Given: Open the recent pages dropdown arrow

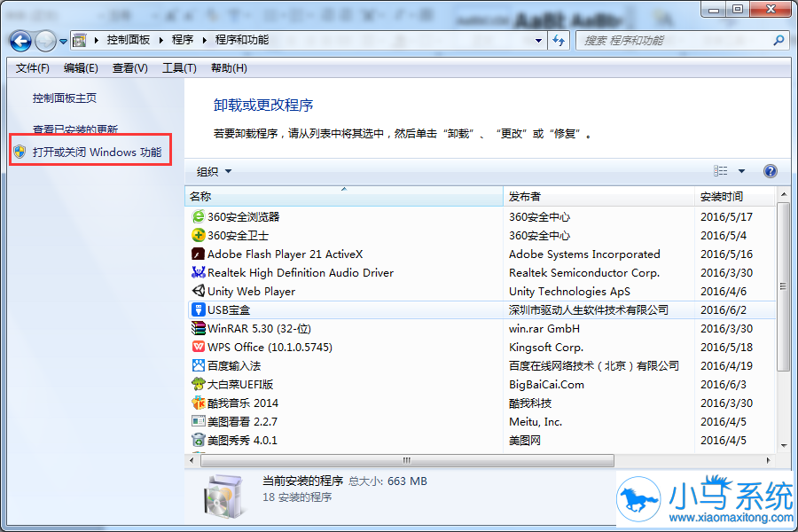Looking at the screenshot, I should 63,42.
